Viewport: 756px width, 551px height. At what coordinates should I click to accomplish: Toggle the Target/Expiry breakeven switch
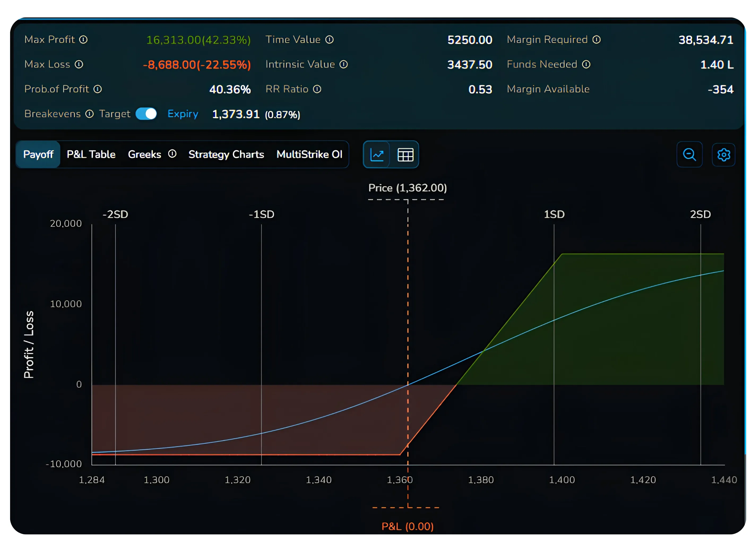[x=146, y=114]
